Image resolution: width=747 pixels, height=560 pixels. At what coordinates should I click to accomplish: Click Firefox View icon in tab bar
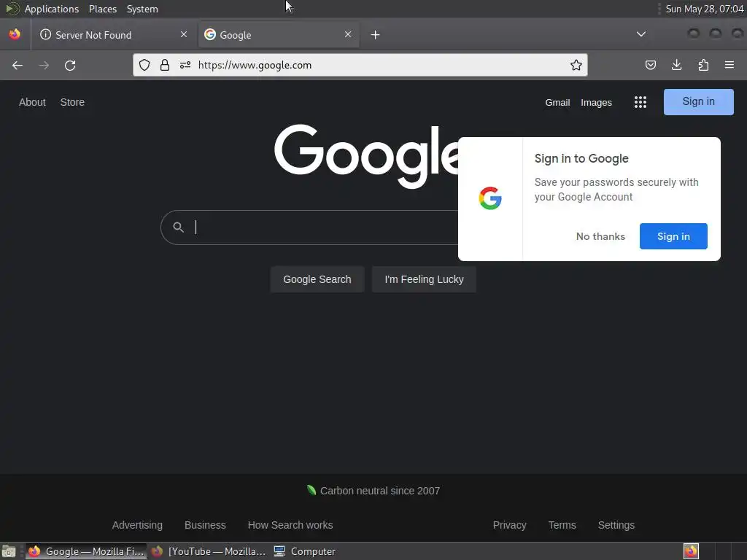pos(15,34)
